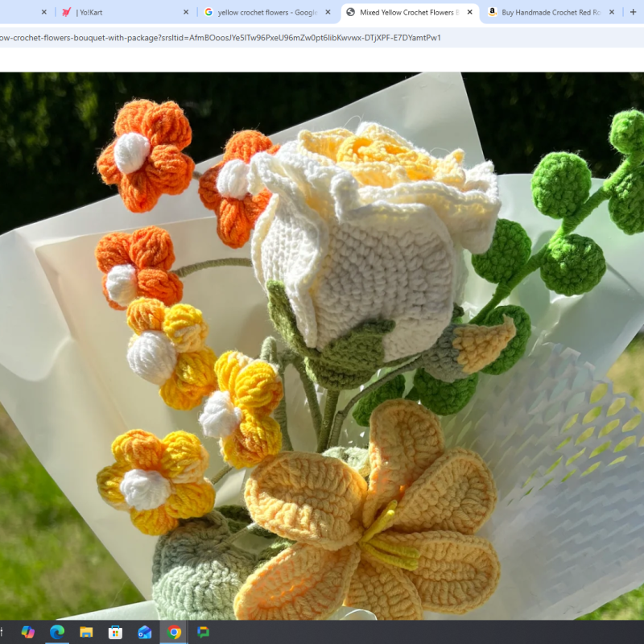Select the Mixed Yellow Crochet Flowers tab
This screenshot has width=644, height=644.
point(407,12)
